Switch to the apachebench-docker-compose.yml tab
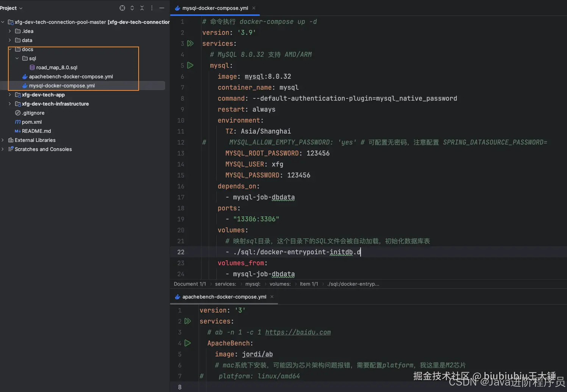 tap(223, 297)
